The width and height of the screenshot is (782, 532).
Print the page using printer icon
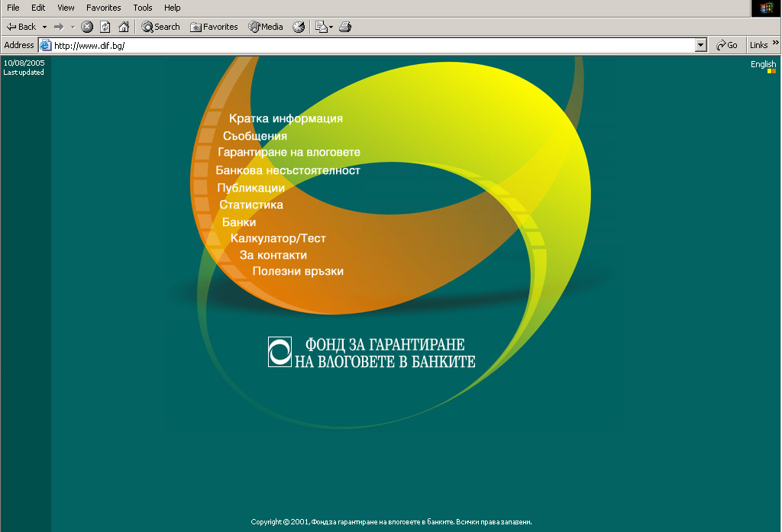[345, 27]
